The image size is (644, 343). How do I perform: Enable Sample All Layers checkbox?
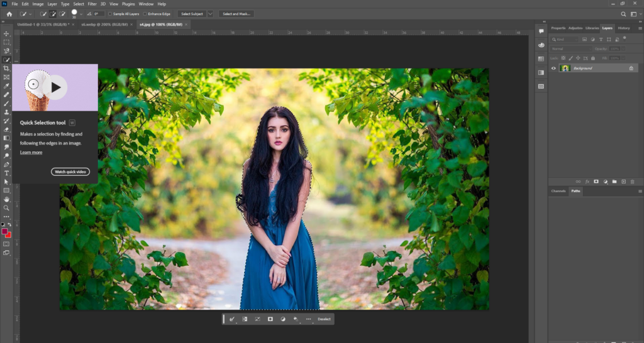click(111, 14)
